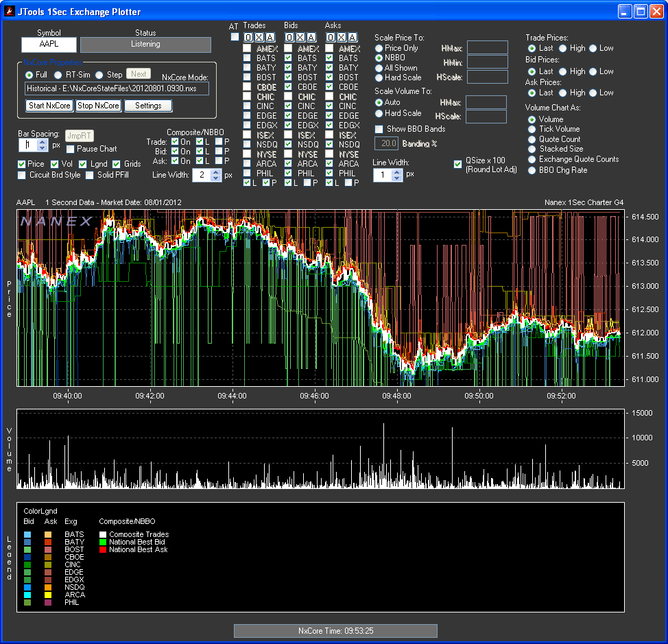Decrease Composite/NBBO Line Width down arrow

[x=216, y=178]
